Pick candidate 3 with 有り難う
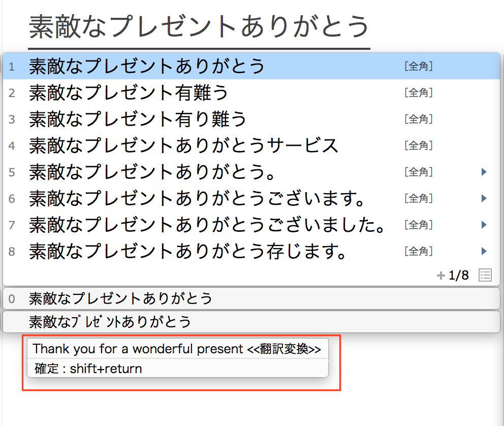Screen dimensions: 504x426 138,119
